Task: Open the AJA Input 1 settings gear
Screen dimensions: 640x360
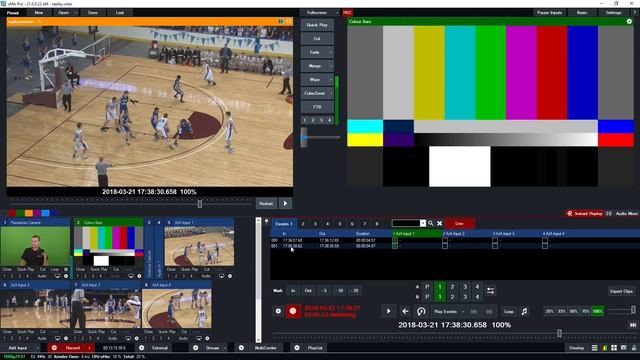Action: click(230, 276)
